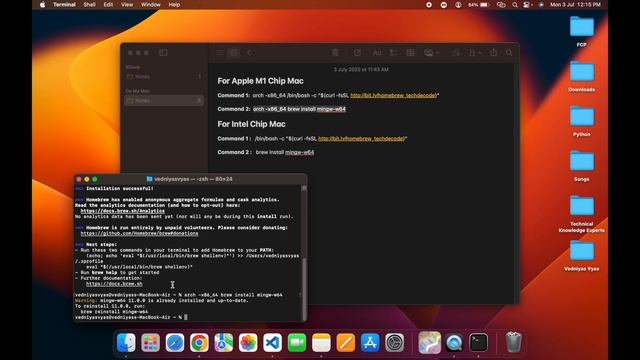Insert a checklist in the note
Image resolution: width=640 pixels, height=360 pixels.
click(x=393, y=53)
